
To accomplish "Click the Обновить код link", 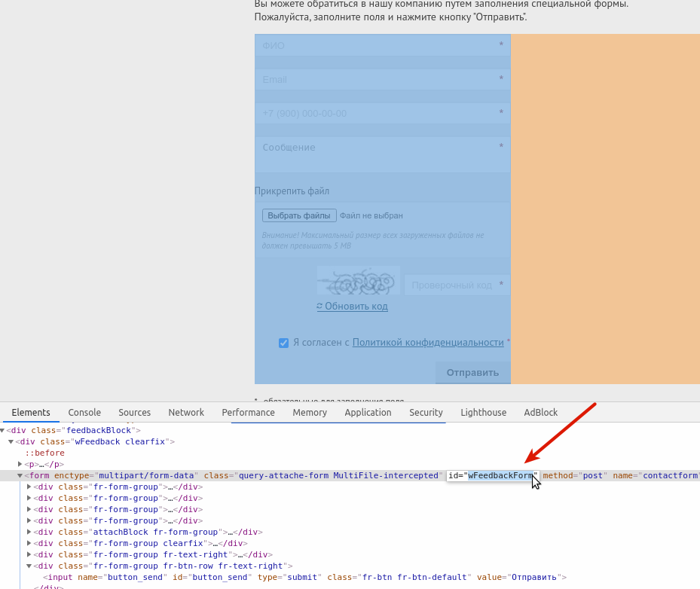I will click(356, 306).
